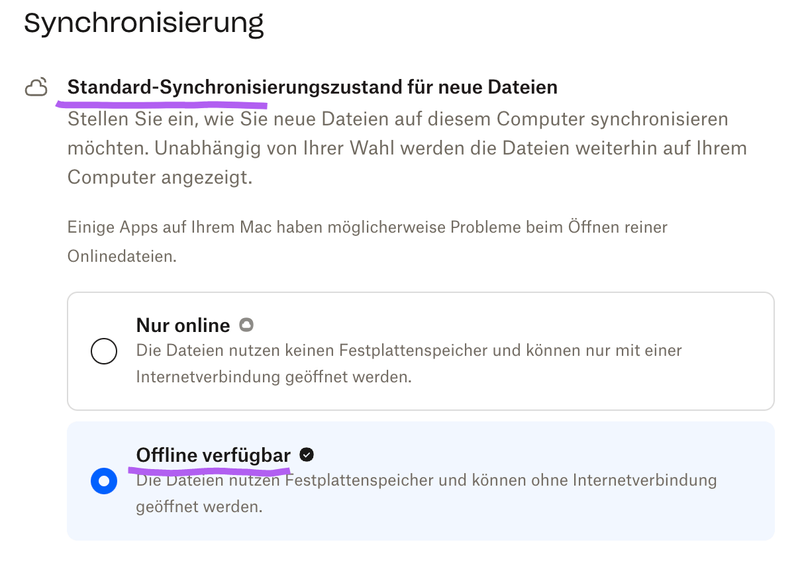
Task: Click the purple underline under Standard-Synchronisierungszustand
Action: pyautogui.click(x=166, y=102)
